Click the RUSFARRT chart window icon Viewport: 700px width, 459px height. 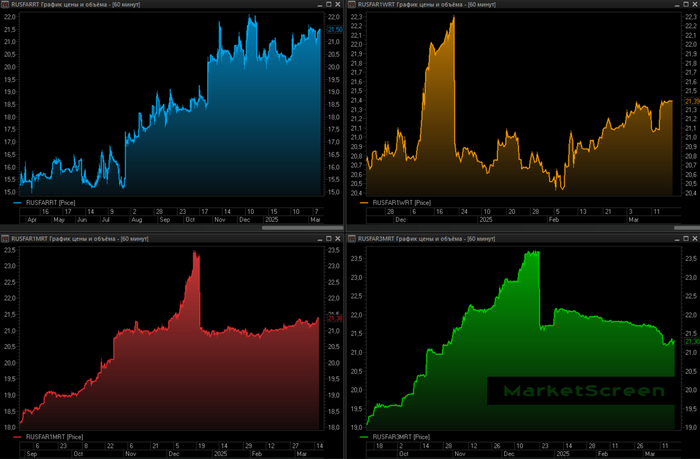[5, 5]
